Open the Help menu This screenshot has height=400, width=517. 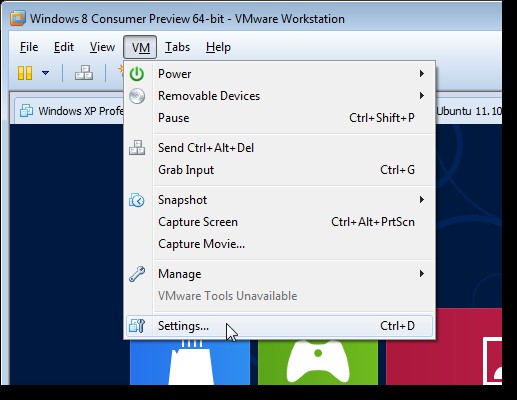218,47
